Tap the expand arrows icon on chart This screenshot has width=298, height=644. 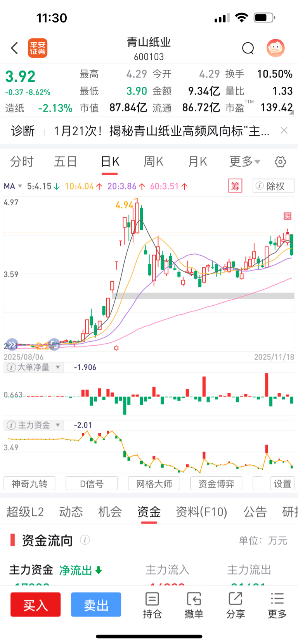[12, 344]
